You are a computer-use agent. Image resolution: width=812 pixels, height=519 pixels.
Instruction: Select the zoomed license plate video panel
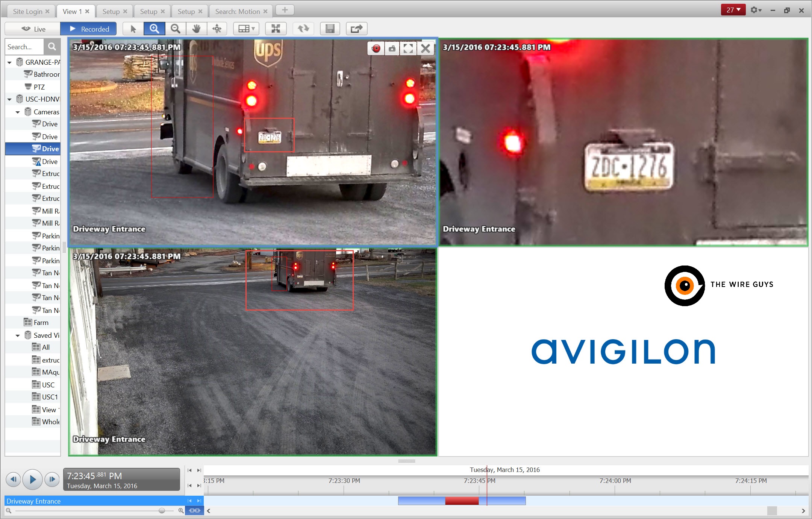pyautogui.click(x=623, y=142)
